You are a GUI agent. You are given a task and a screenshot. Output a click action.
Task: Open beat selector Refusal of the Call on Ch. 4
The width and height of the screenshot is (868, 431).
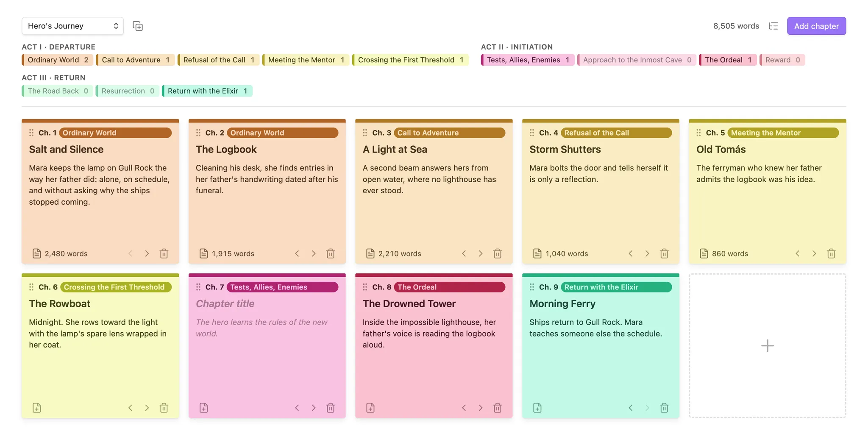(x=616, y=133)
